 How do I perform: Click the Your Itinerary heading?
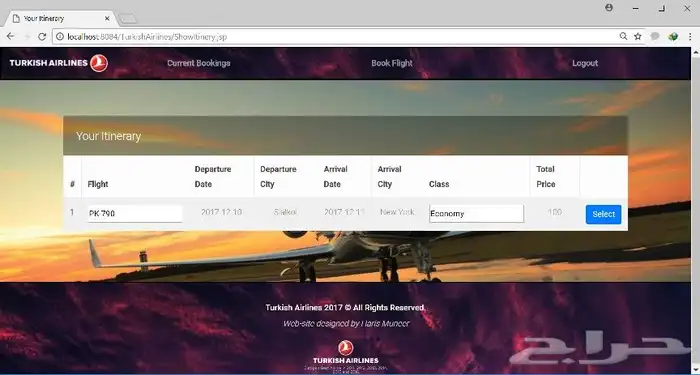pos(108,136)
